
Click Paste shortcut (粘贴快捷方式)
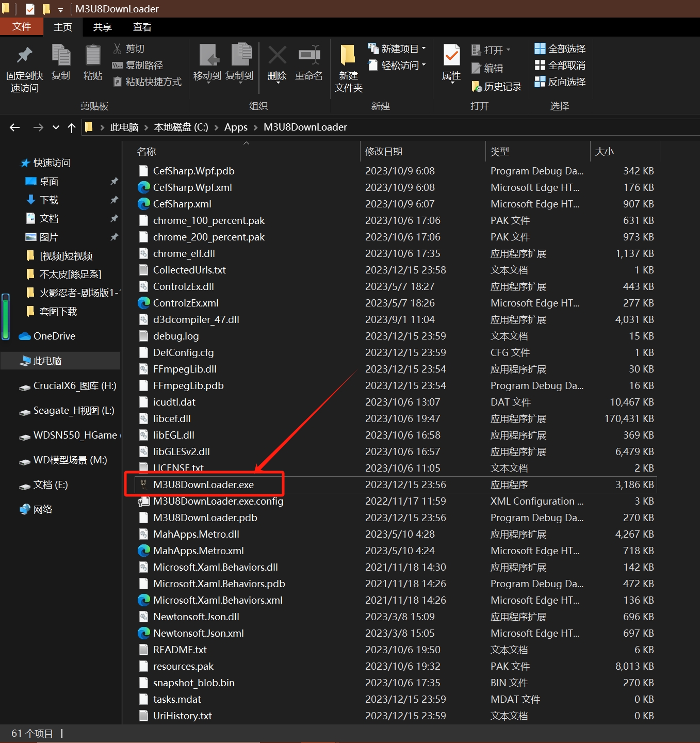[147, 82]
